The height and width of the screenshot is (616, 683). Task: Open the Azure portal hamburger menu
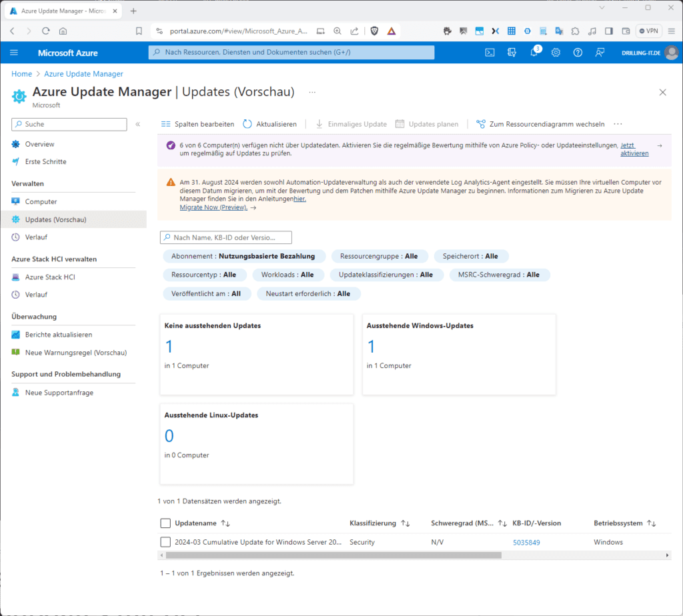14,53
